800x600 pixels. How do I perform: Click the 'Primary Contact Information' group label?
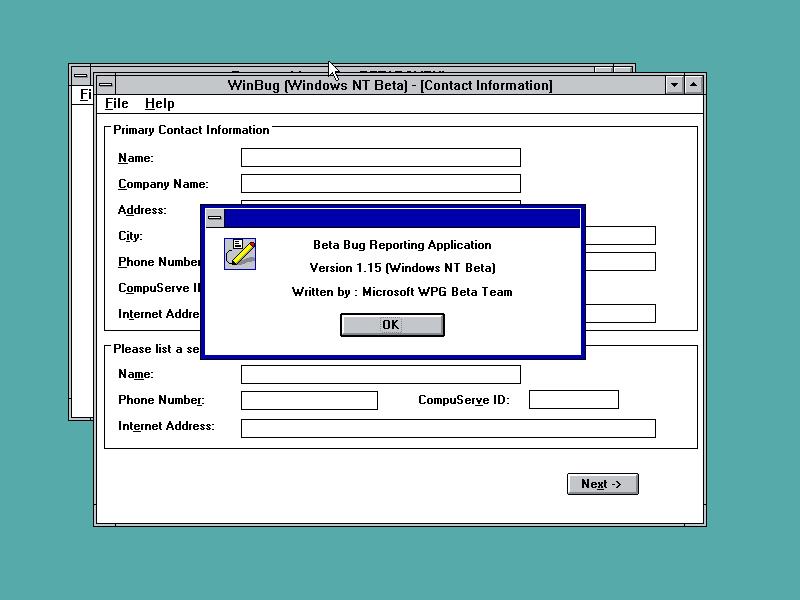(x=191, y=130)
